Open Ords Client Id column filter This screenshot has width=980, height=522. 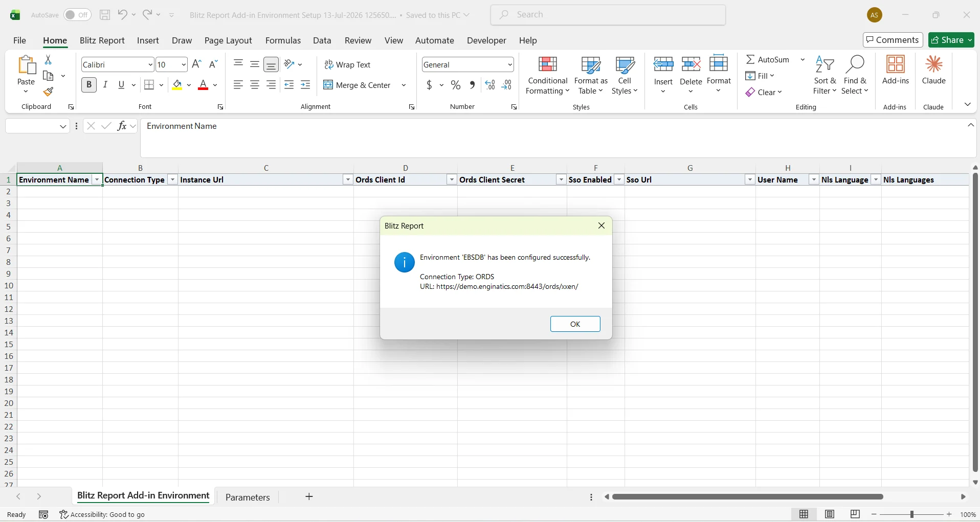point(452,180)
